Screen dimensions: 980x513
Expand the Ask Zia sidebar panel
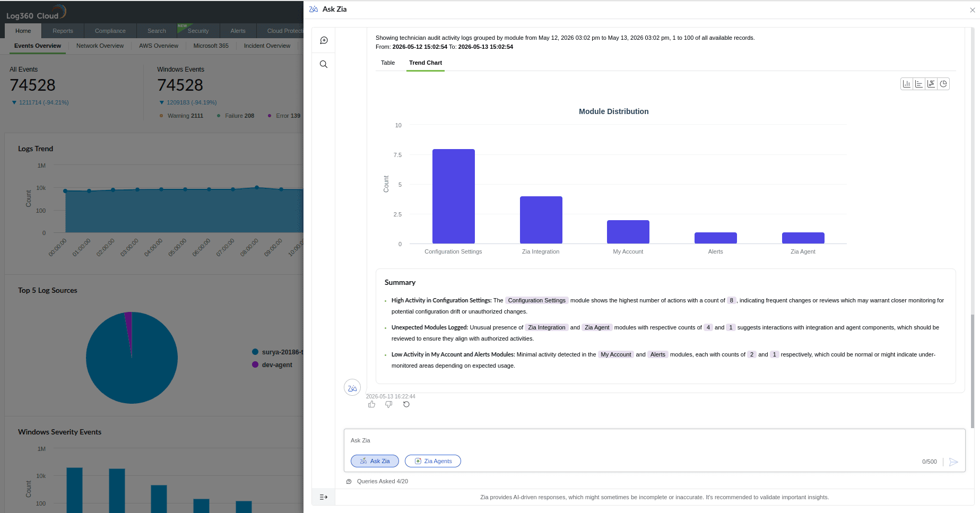(324, 497)
